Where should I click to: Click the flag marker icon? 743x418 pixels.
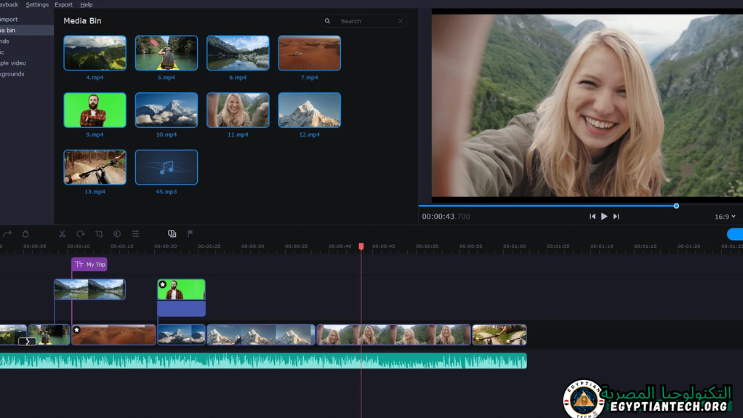(190, 234)
